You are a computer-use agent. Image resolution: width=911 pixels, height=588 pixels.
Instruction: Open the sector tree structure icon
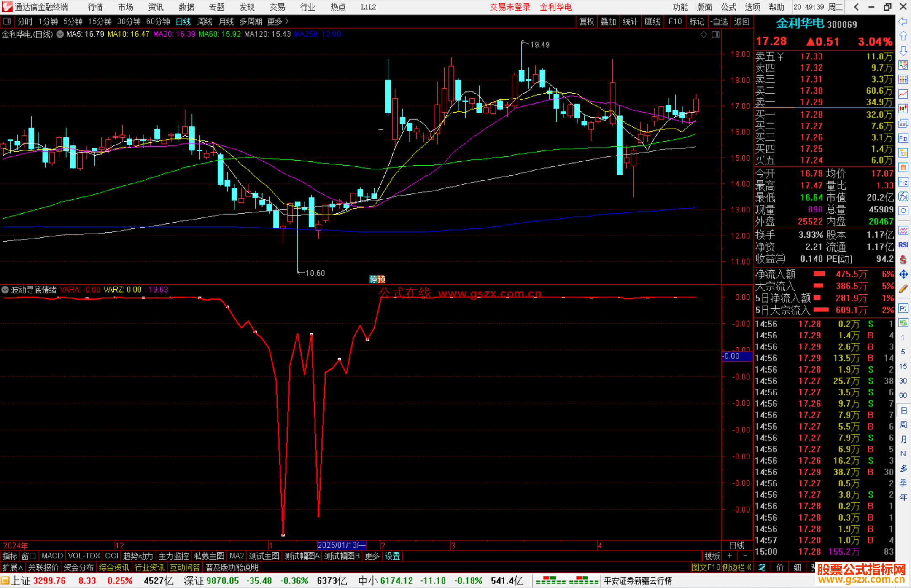pos(903,153)
